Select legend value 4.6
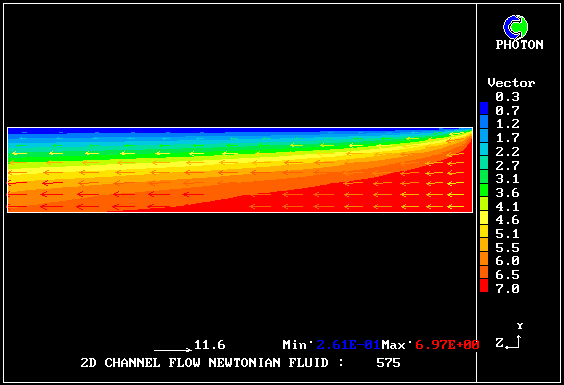Viewport: 564px width, 385px height. [x=507, y=220]
